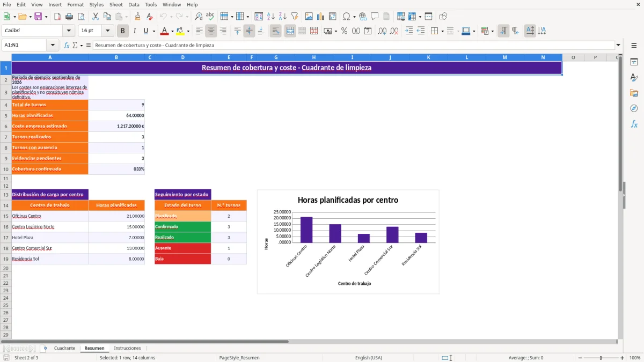
Task: Enable AutoFilter
Action: pos(295,17)
